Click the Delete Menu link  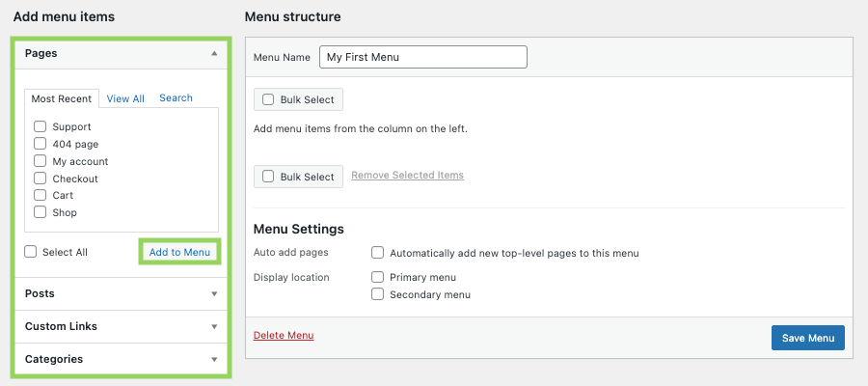(283, 336)
